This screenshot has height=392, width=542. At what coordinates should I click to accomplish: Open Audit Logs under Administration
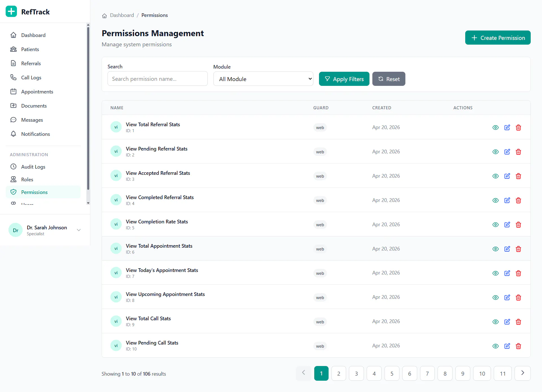click(43, 167)
